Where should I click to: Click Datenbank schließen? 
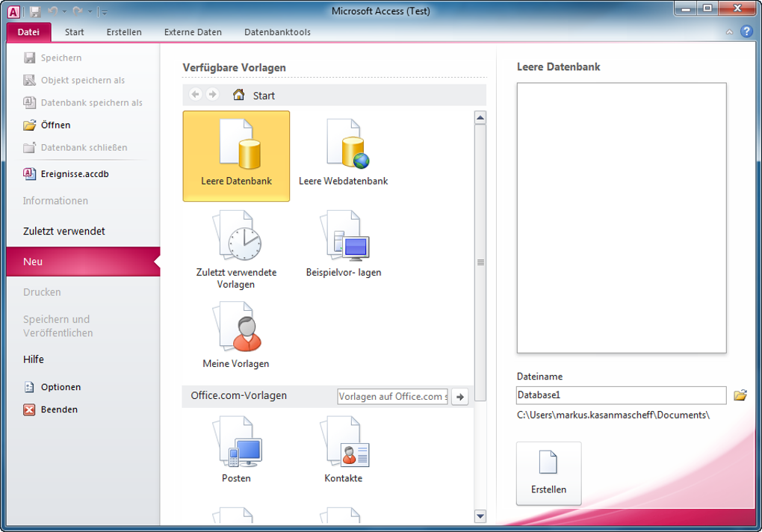pyautogui.click(x=75, y=147)
